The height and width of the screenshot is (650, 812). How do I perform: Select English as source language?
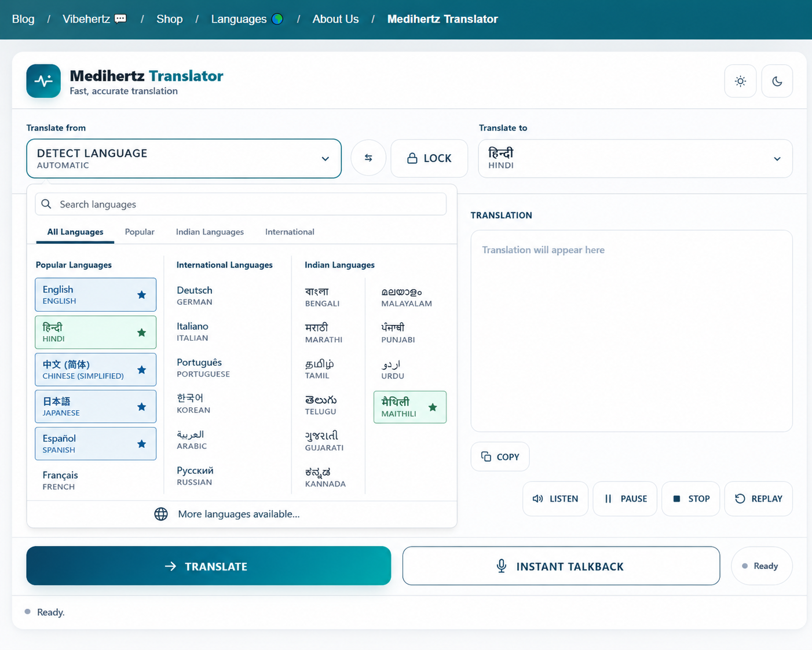click(x=96, y=295)
